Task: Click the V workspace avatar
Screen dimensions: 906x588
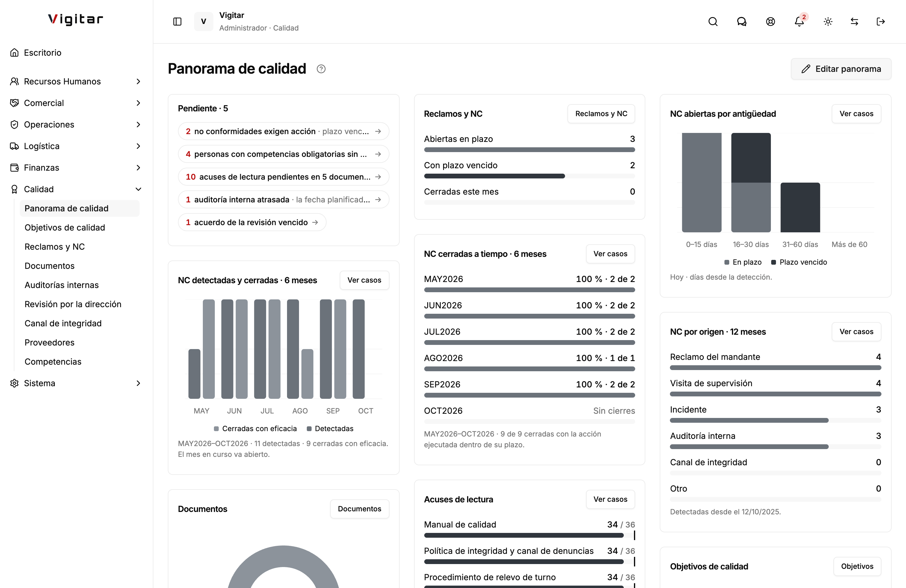Action: click(204, 22)
